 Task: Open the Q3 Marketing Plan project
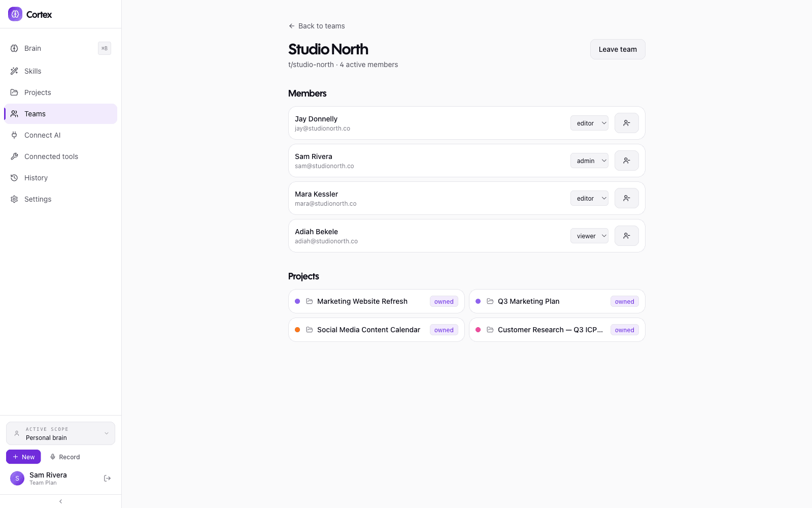pyautogui.click(x=557, y=301)
